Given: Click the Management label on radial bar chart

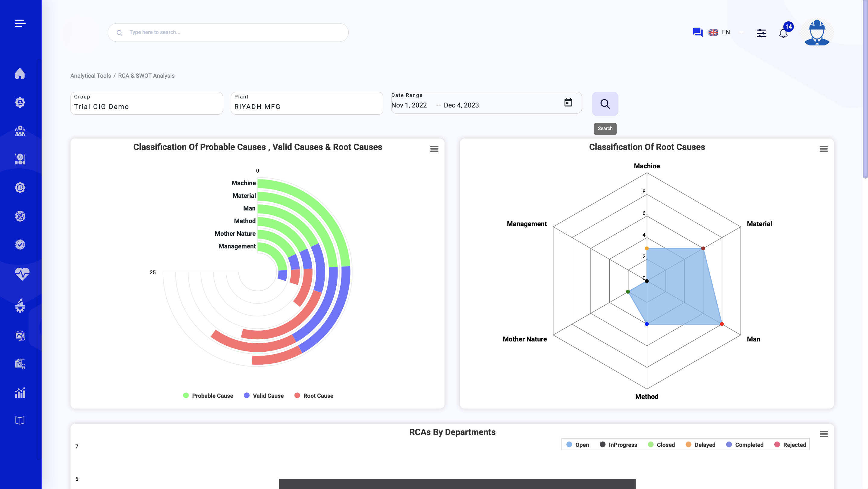Looking at the screenshot, I should pos(237,246).
